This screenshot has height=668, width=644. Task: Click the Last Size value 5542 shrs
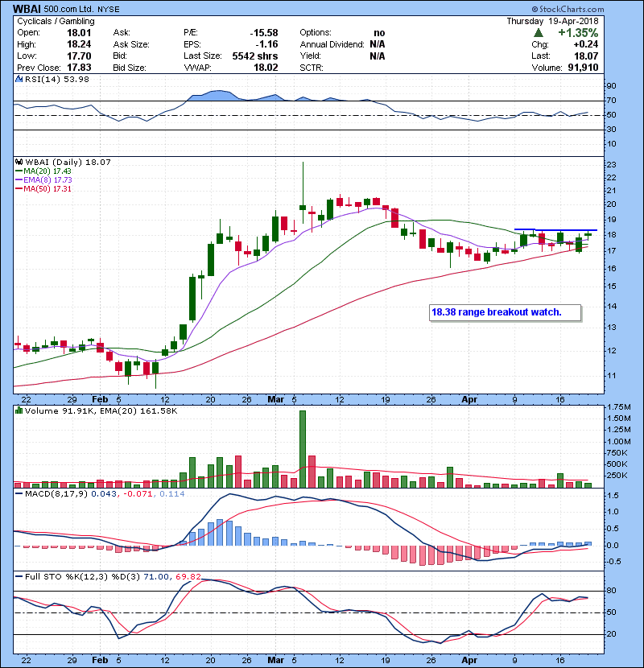(255, 56)
